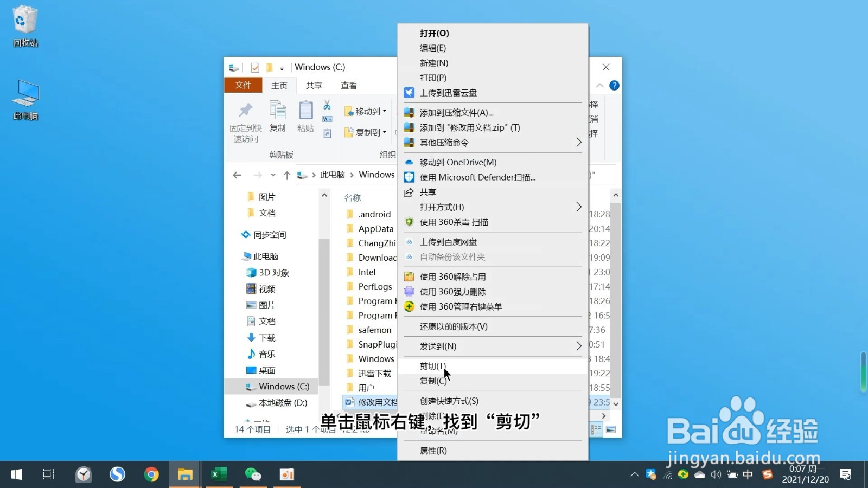This screenshot has height=488, width=868.
Task: Click the back arrow in Explorer
Action: (x=237, y=175)
